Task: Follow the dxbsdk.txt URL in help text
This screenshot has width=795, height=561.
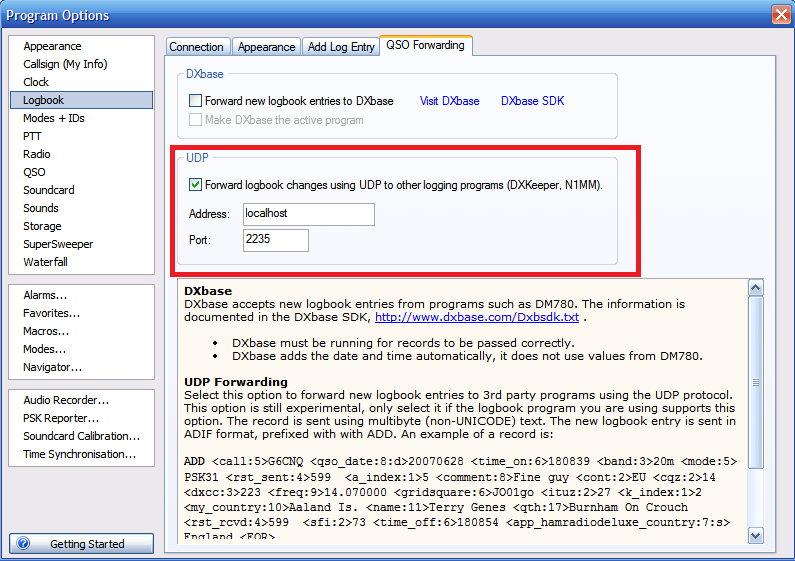Action: click(x=476, y=317)
